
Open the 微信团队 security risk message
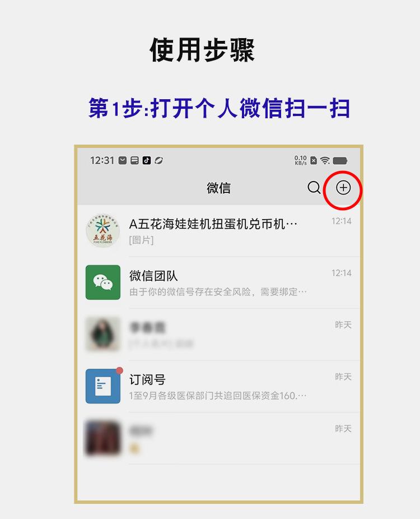pyautogui.click(x=218, y=282)
